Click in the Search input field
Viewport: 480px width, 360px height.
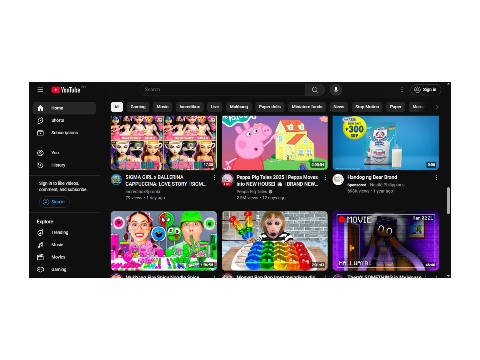(x=223, y=90)
